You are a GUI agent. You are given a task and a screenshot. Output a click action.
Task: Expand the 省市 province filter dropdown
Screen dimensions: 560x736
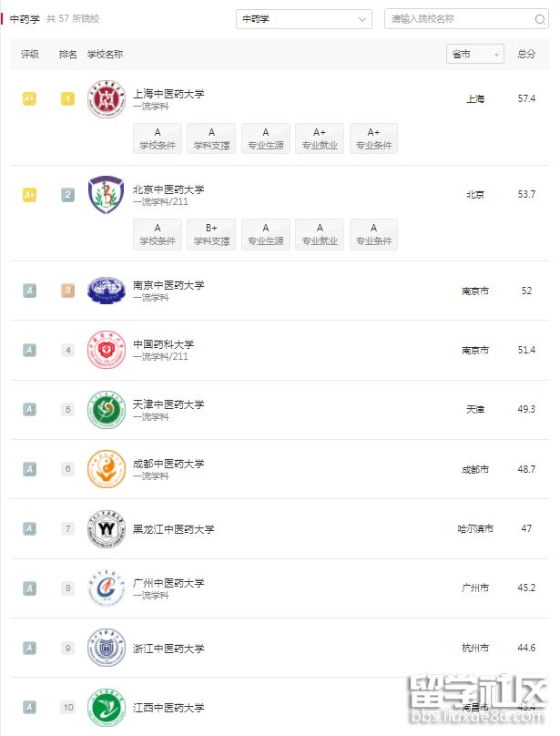click(474, 55)
